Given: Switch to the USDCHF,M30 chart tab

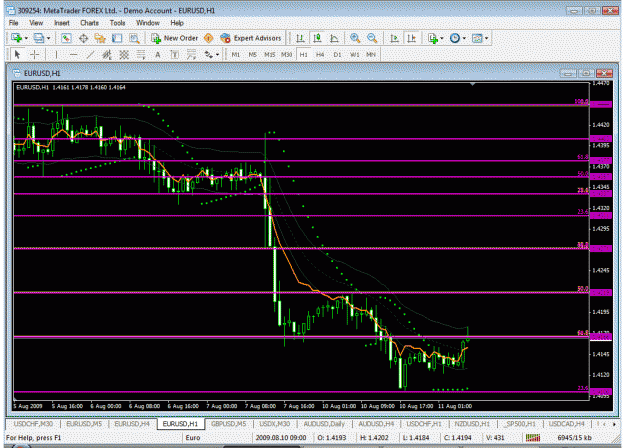Looking at the screenshot, I should 33,424.
